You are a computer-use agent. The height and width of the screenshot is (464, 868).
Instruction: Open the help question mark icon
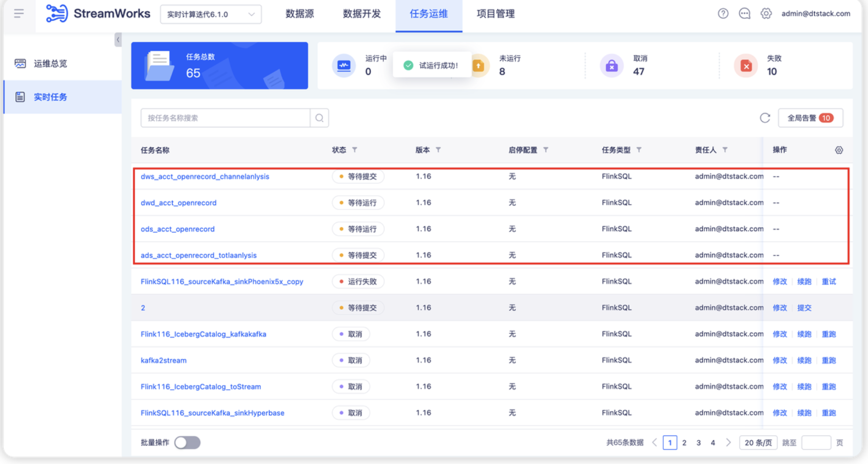(723, 14)
